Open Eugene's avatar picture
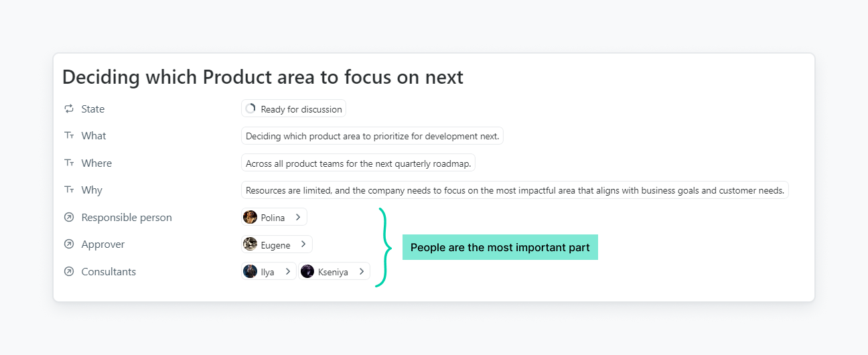 coord(250,244)
